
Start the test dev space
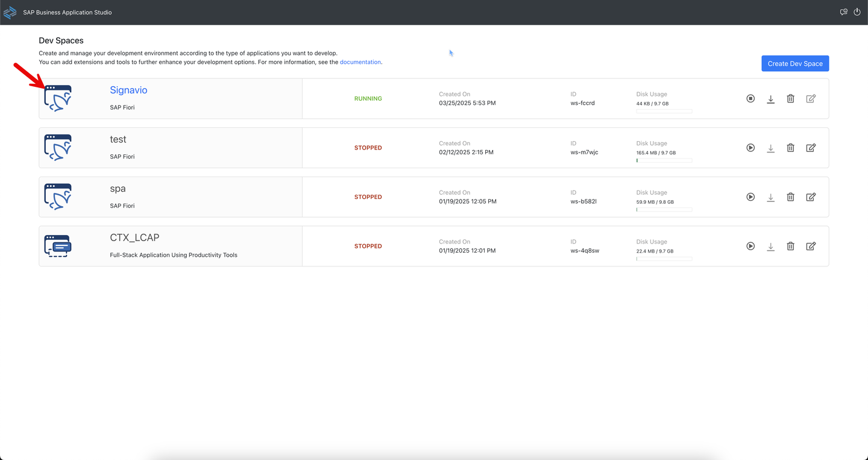click(x=750, y=148)
